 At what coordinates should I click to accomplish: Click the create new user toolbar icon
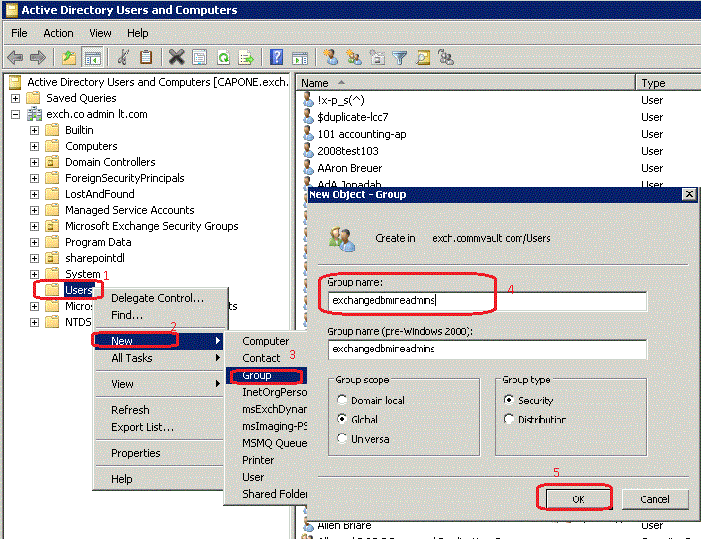point(331,58)
